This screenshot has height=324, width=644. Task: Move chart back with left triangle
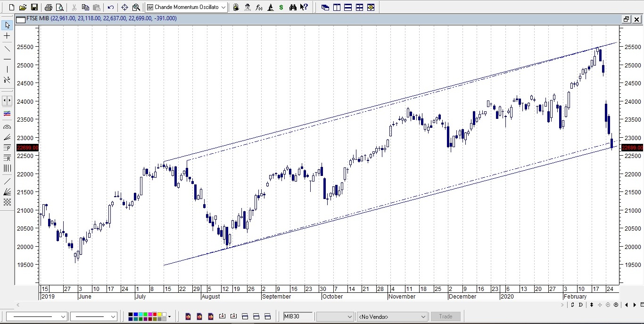tap(627, 305)
